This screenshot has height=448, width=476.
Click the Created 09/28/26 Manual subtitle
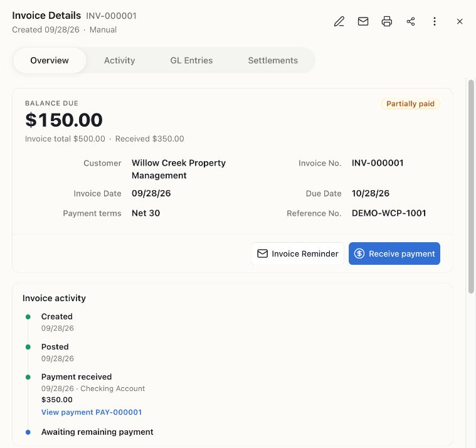coord(65,29)
